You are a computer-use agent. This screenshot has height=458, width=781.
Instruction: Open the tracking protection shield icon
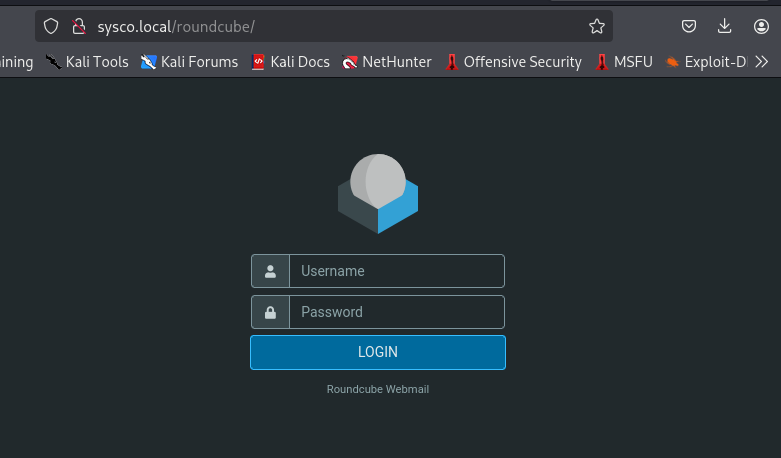pos(51,26)
